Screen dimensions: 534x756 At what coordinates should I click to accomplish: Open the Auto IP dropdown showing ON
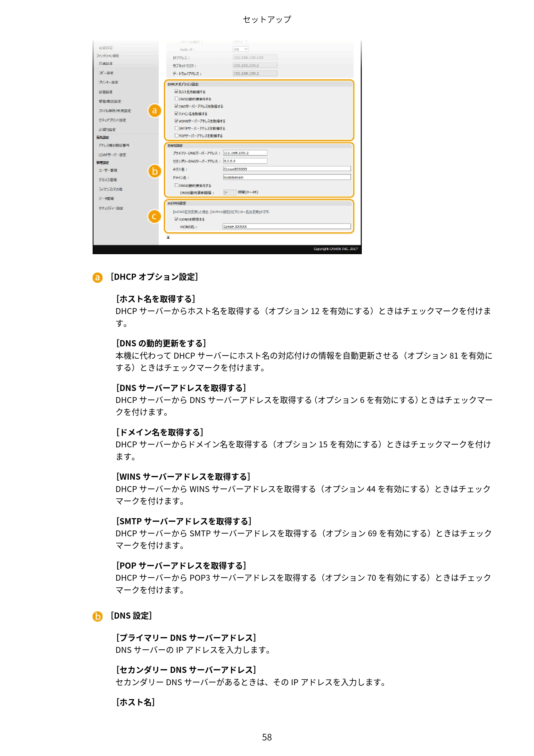[x=241, y=49]
